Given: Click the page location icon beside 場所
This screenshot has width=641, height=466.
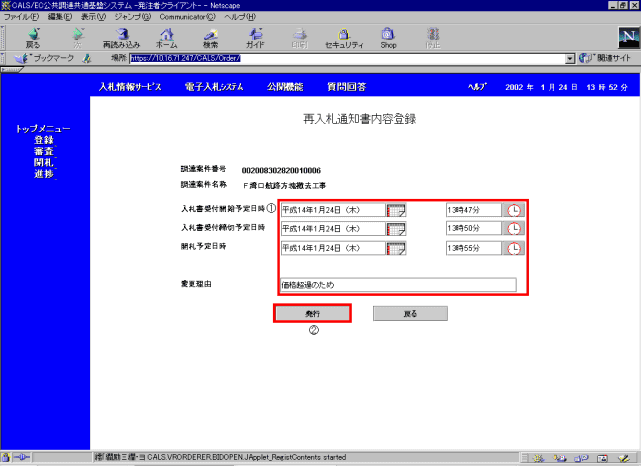Looking at the screenshot, I should pyautogui.click(x=87, y=58).
